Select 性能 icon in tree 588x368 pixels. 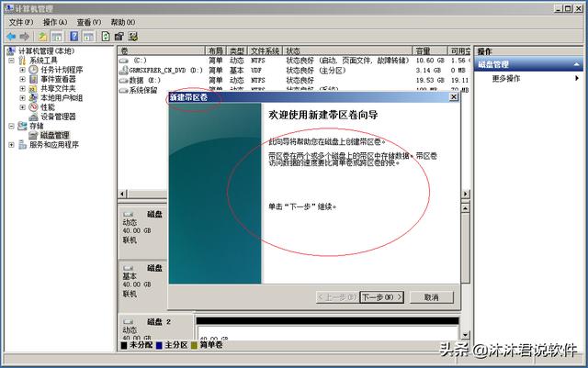(33, 107)
